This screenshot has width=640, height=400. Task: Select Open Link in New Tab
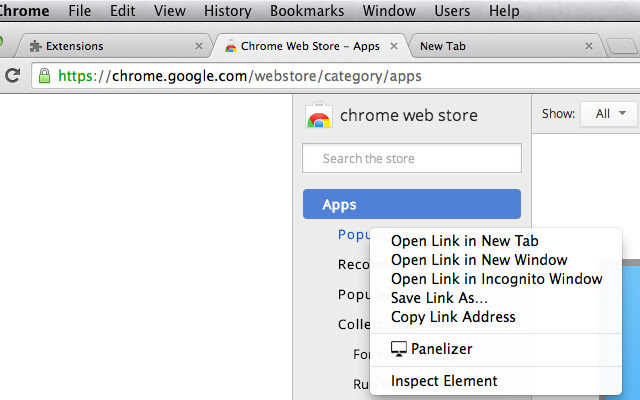pyautogui.click(x=464, y=241)
